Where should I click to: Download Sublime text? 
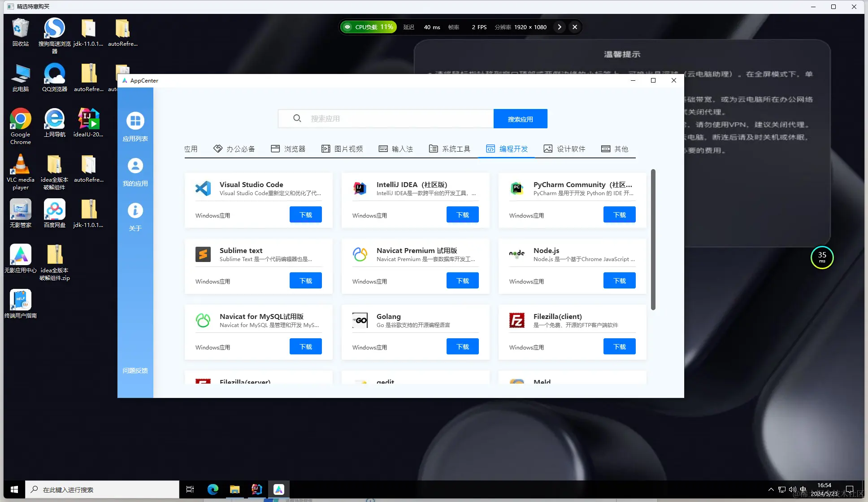[305, 280]
